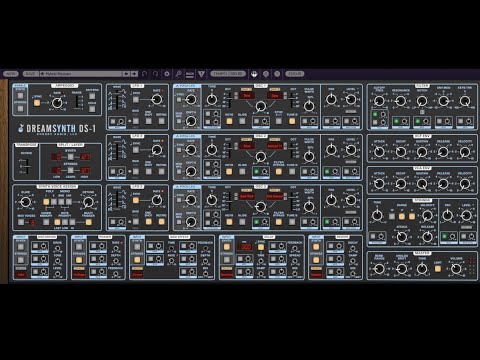
Task: Click the Filter Resonance knob
Action: 400,101
